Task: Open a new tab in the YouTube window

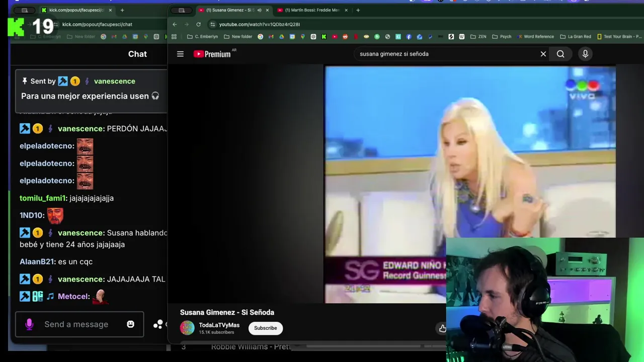Action: [x=358, y=10]
